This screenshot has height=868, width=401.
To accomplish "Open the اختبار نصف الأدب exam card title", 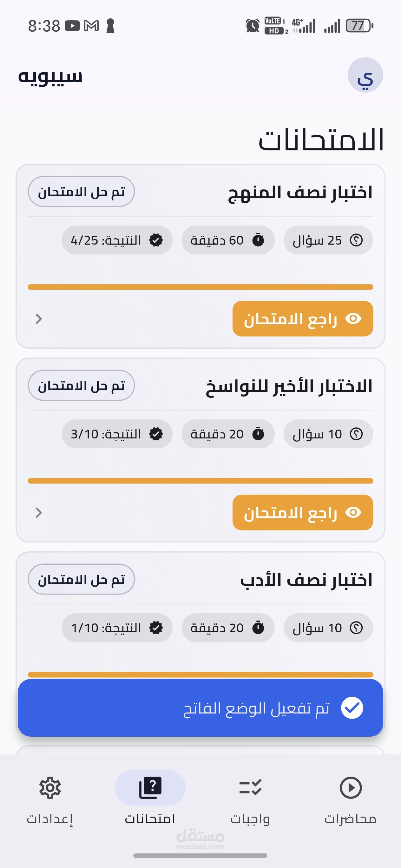I will click(x=306, y=580).
